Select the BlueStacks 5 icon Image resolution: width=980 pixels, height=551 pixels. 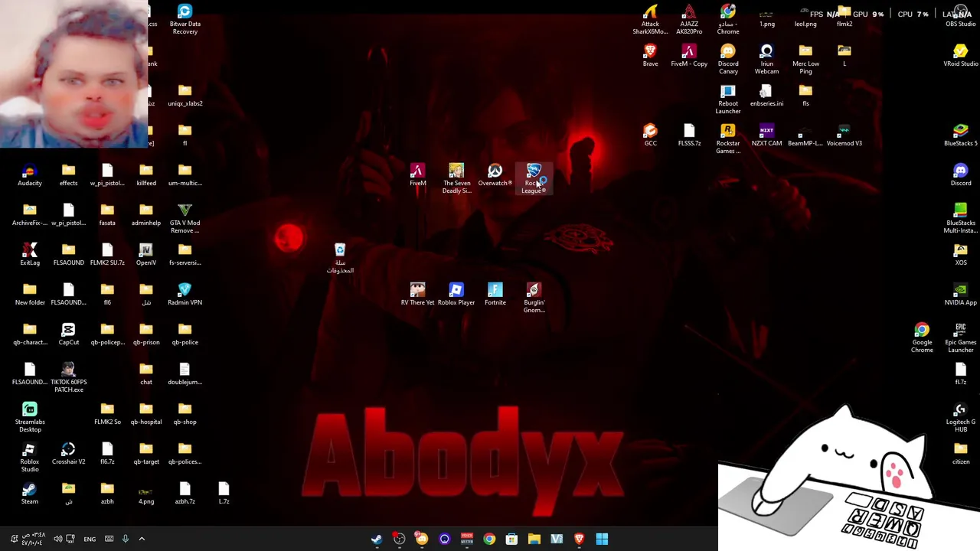(961, 135)
